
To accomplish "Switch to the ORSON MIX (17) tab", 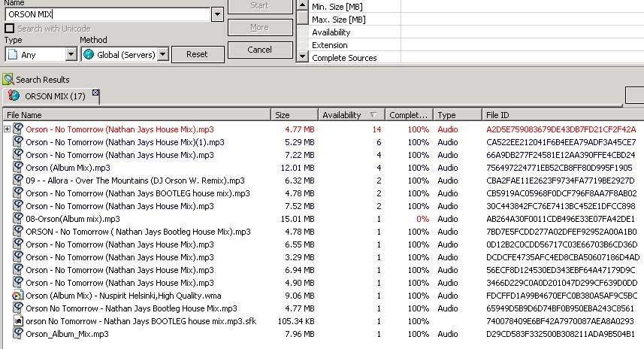I will (51, 96).
